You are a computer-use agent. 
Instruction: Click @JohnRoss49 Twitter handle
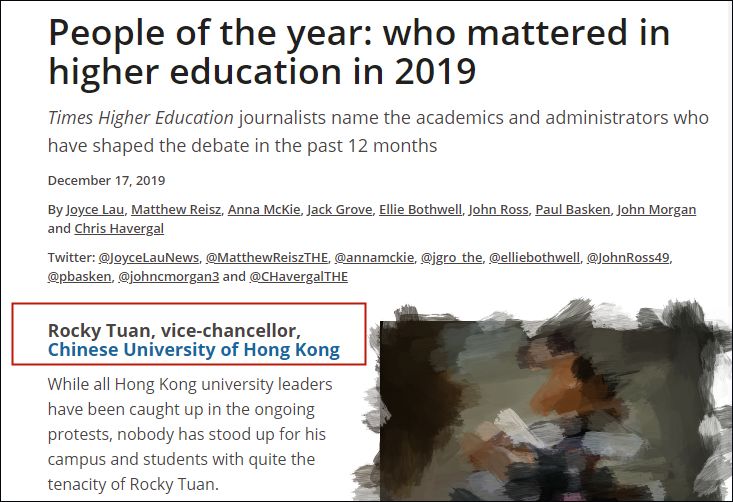click(628, 258)
